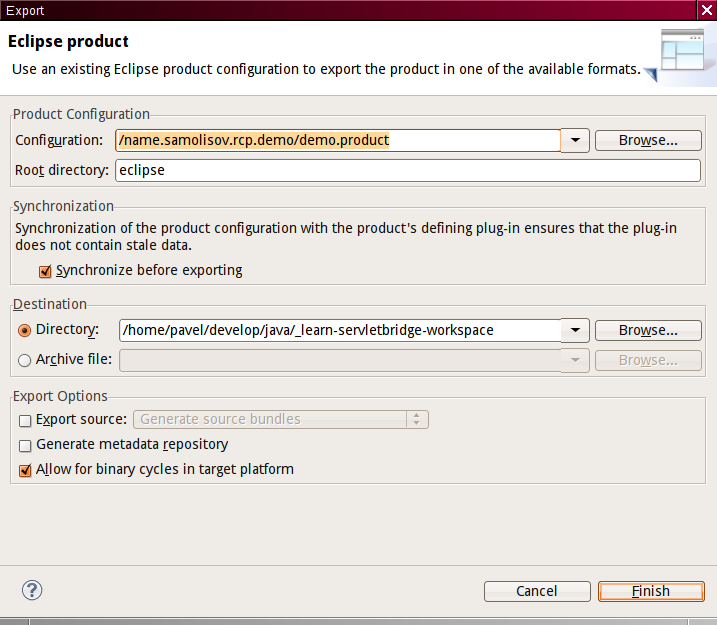Screen dimensions: 717x625
Task: Expand the Configuration dropdown arrow
Action: pyautogui.click(x=574, y=141)
